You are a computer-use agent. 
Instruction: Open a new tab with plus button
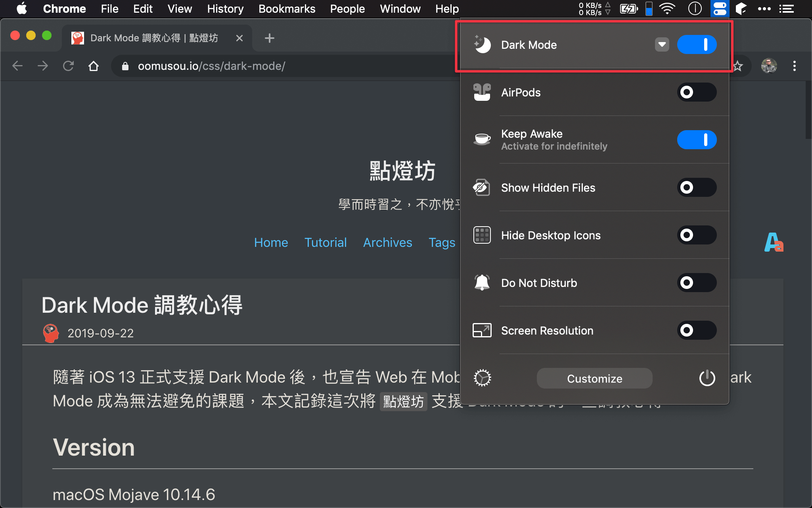[269, 38]
